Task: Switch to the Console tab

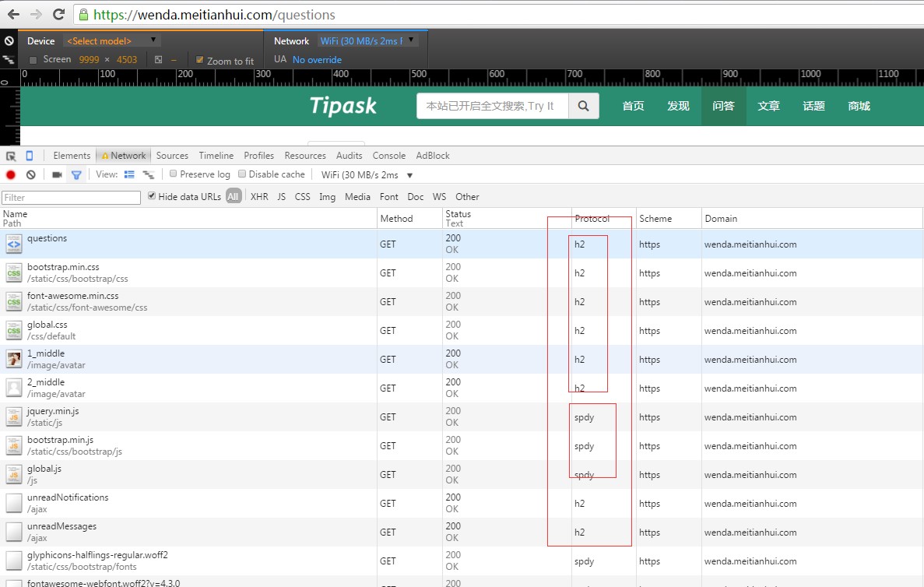Action: pyautogui.click(x=388, y=156)
